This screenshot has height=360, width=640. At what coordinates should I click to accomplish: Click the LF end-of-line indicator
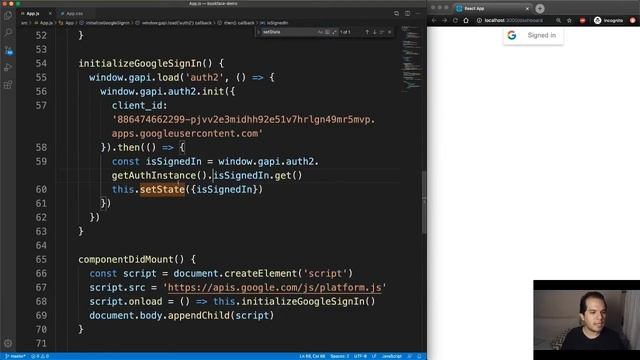[x=374, y=356]
